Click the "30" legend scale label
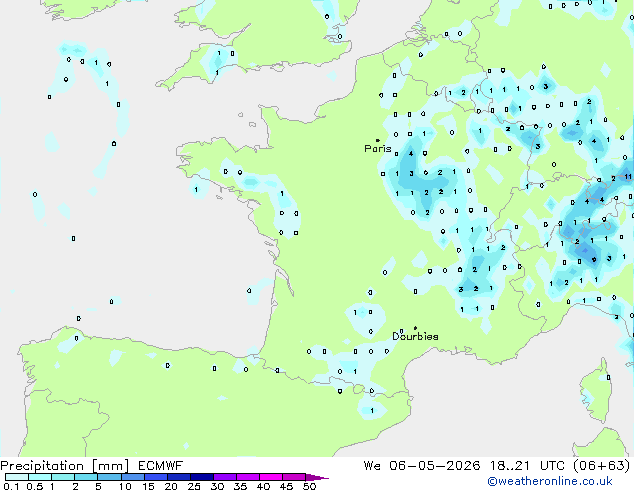 click(217, 486)
